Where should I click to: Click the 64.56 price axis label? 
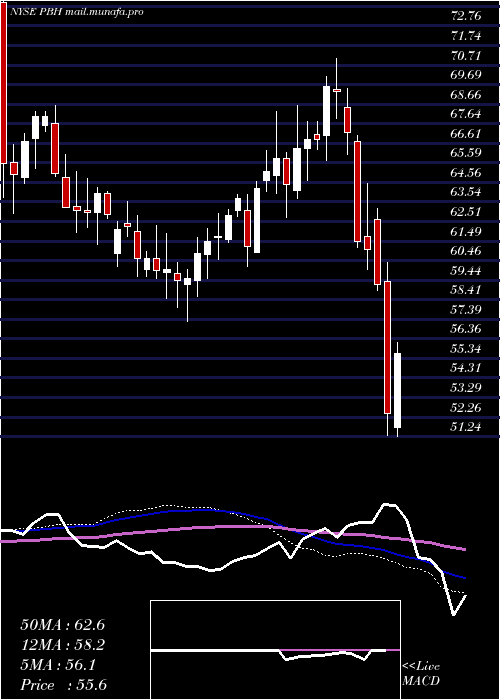[x=466, y=173]
